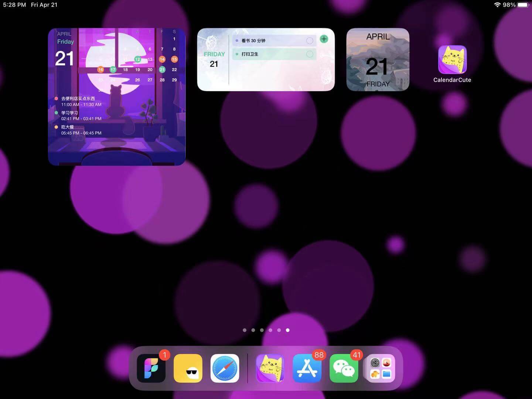
Task: Select date 13 in the calendar widget
Action: [150, 59]
